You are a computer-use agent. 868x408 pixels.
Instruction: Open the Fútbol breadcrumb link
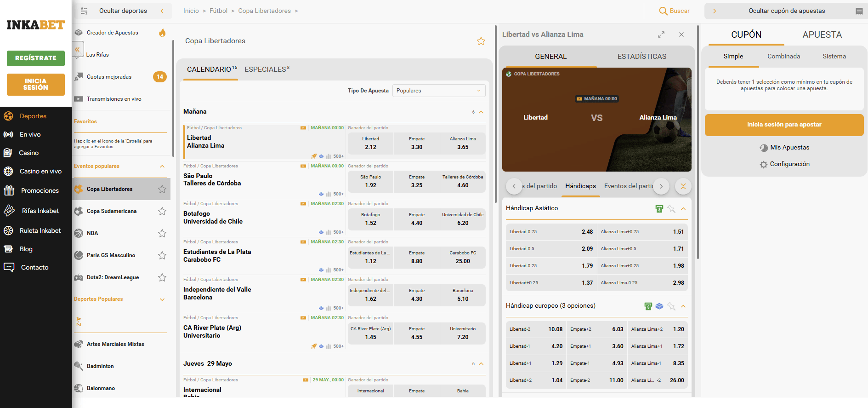click(x=218, y=11)
